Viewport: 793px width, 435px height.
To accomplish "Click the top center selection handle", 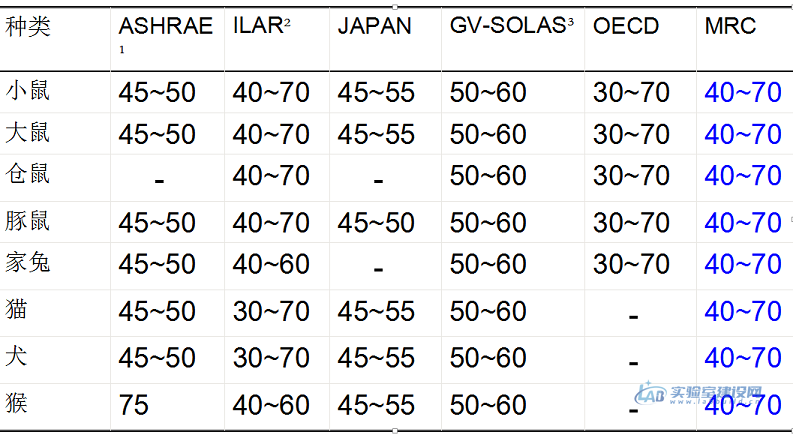I will coord(395,7).
